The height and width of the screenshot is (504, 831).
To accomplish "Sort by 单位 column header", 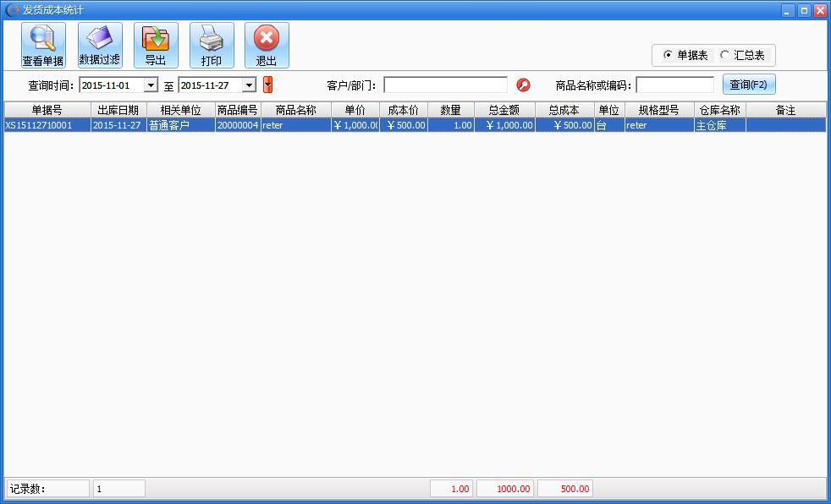I will pyautogui.click(x=609, y=110).
